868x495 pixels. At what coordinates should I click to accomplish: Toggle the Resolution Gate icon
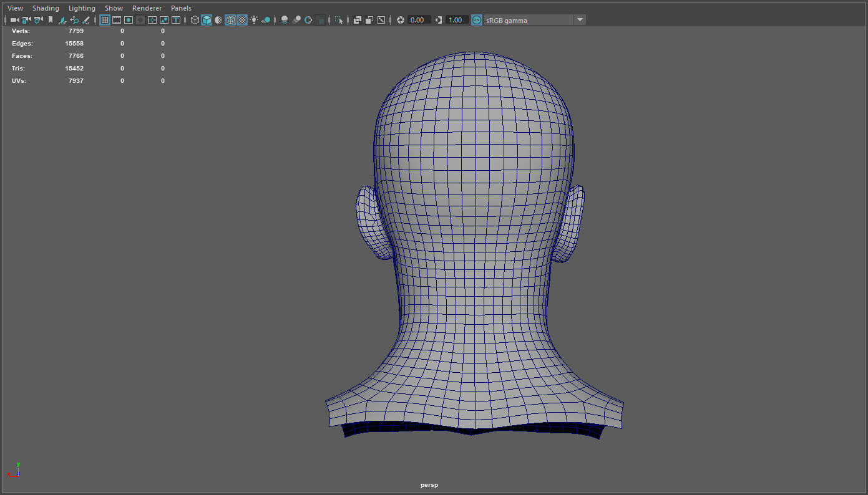(x=129, y=20)
